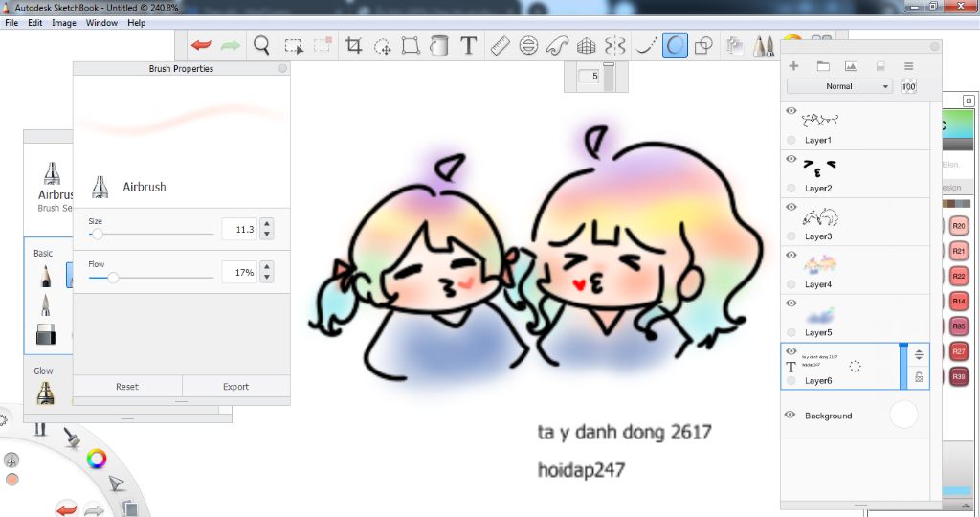Viewport: 980px width, 517px height.
Task: Open the color wheel in the lagoon
Action: point(97,459)
